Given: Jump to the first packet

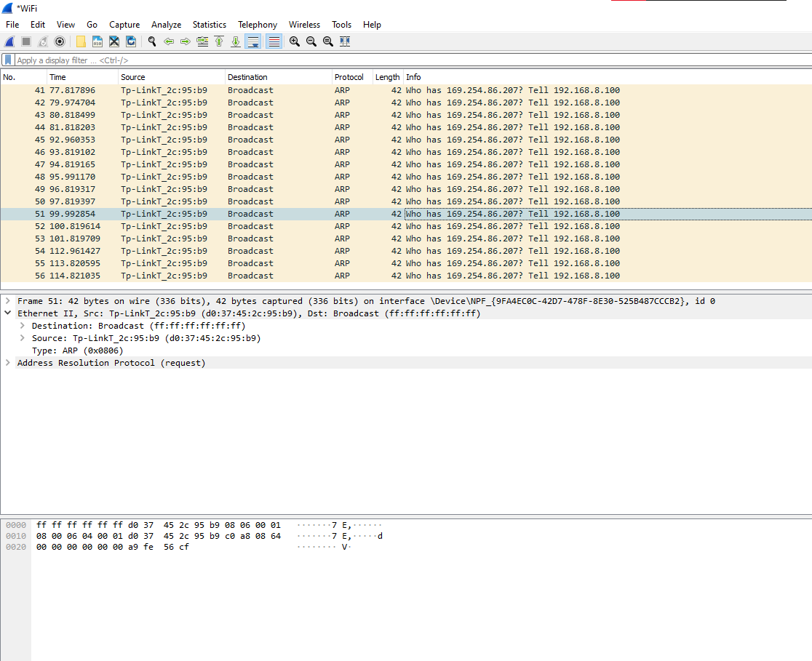Looking at the screenshot, I should click(219, 41).
